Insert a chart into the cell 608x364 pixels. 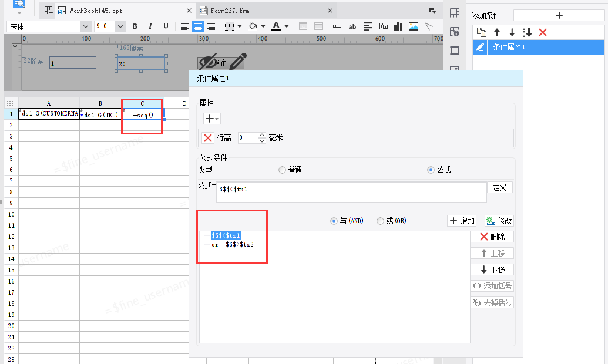tap(398, 26)
